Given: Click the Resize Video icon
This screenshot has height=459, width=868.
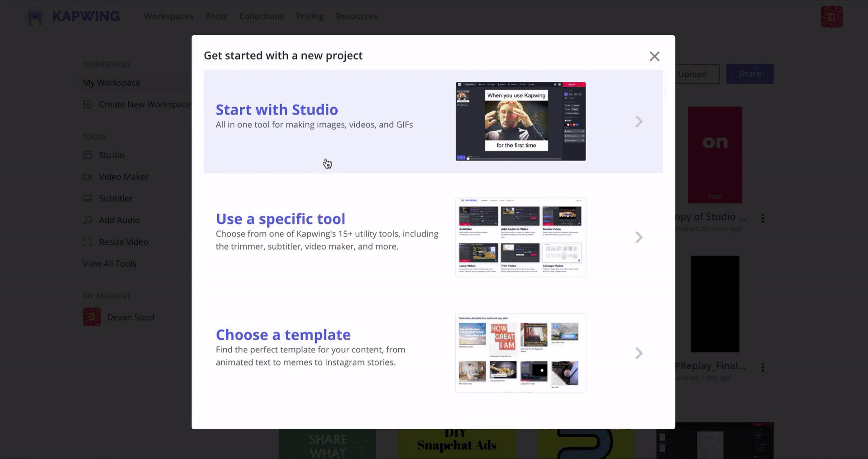Looking at the screenshot, I should (x=87, y=242).
